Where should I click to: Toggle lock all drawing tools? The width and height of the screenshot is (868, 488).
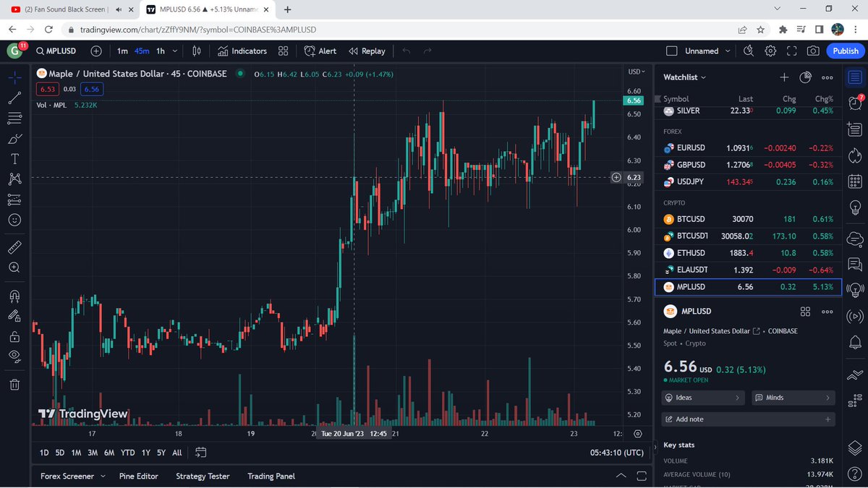click(14, 336)
